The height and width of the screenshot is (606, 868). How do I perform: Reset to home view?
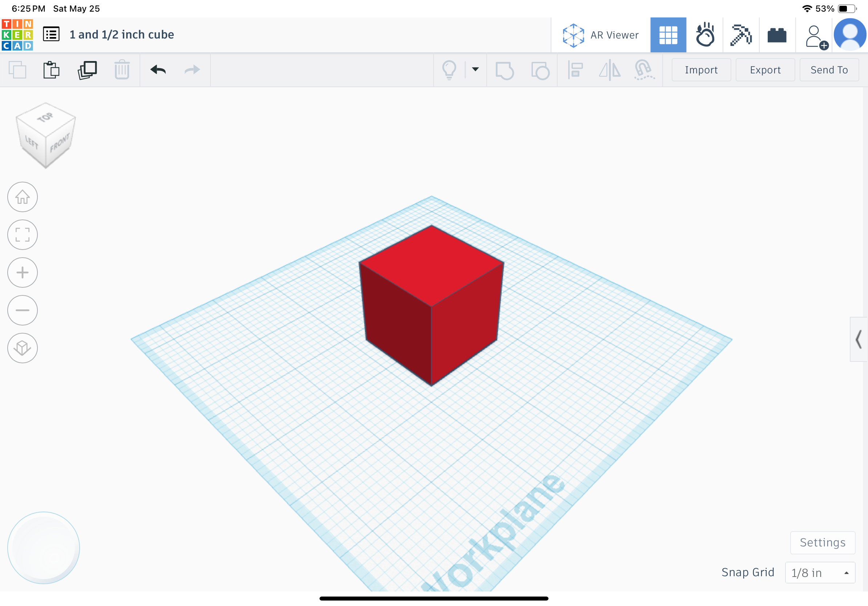tap(22, 197)
